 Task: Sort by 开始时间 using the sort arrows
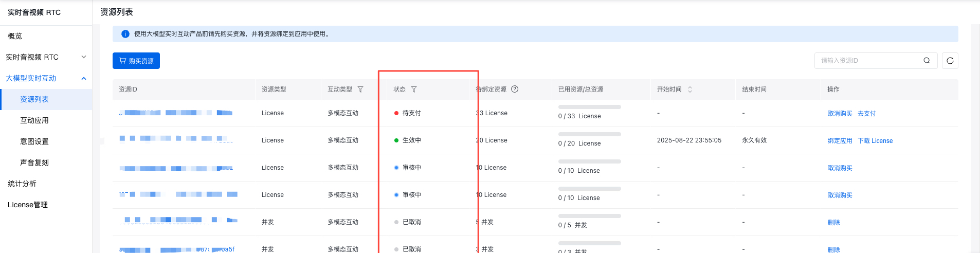point(690,89)
